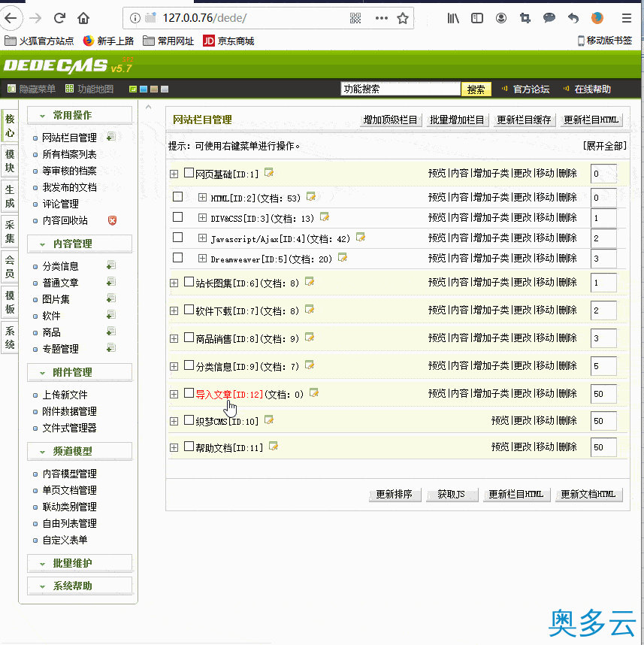
Task: Open Firefox library icon
Action: tap(453, 18)
